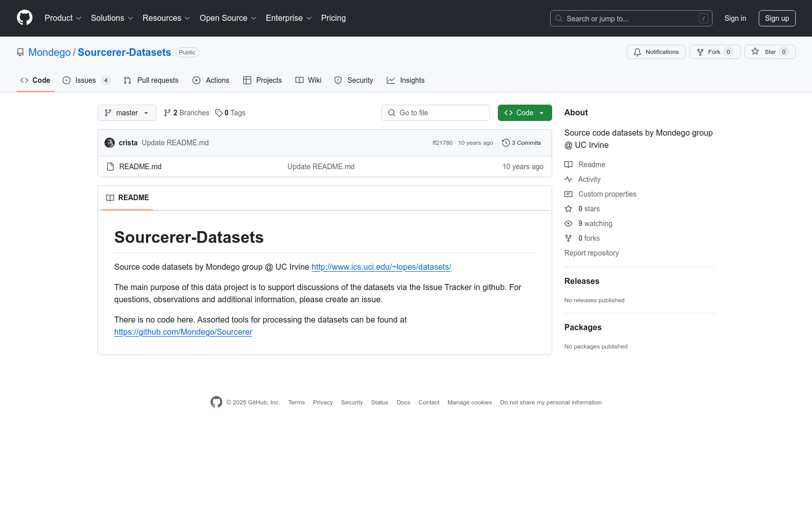812x508 pixels.
Task: Open the Activity link in About
Action: pyautogui.click(x=583, y=179)
